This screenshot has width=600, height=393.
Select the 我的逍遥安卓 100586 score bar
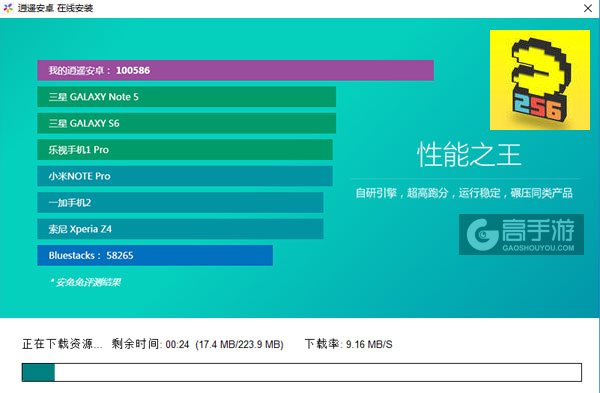(235, 70)
